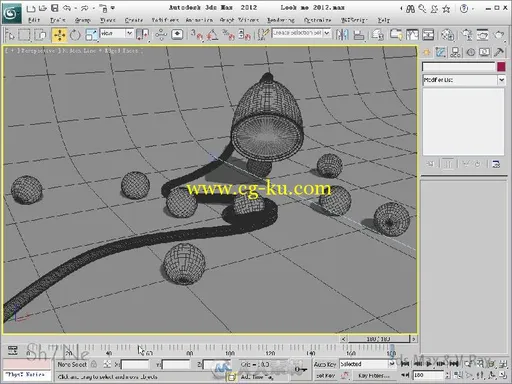
Task: Click the Render Production teapot icon
Action: pos(499,35)
